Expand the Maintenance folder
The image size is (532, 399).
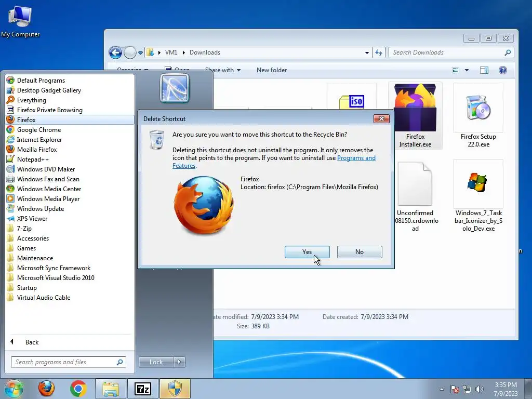click(x=70, y=258)
